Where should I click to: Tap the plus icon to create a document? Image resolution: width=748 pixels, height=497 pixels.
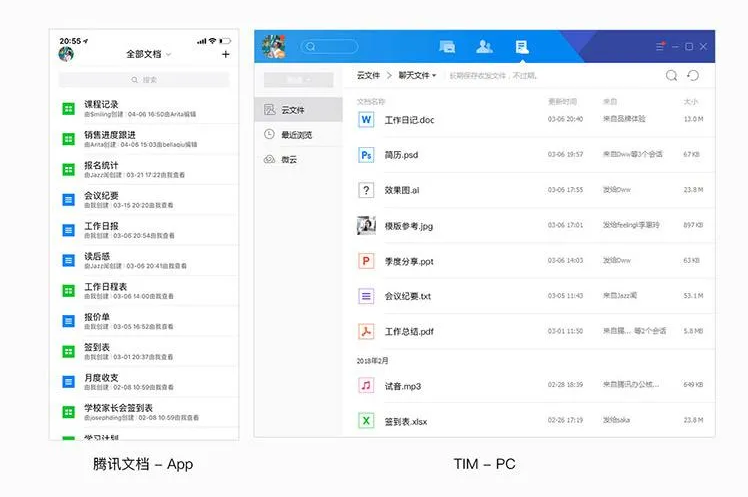coord(226,54)
